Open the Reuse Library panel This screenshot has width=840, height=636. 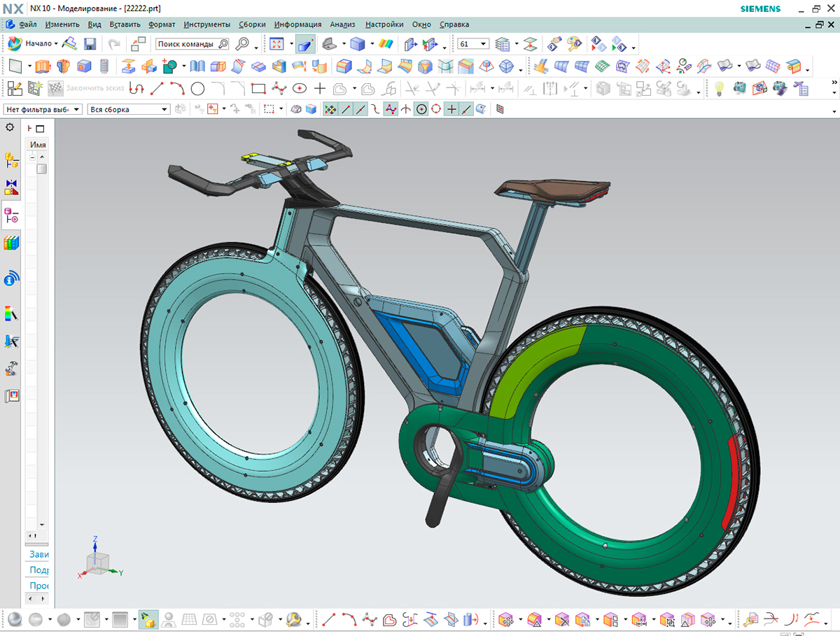pyautogui.click(x=10, y=243)
